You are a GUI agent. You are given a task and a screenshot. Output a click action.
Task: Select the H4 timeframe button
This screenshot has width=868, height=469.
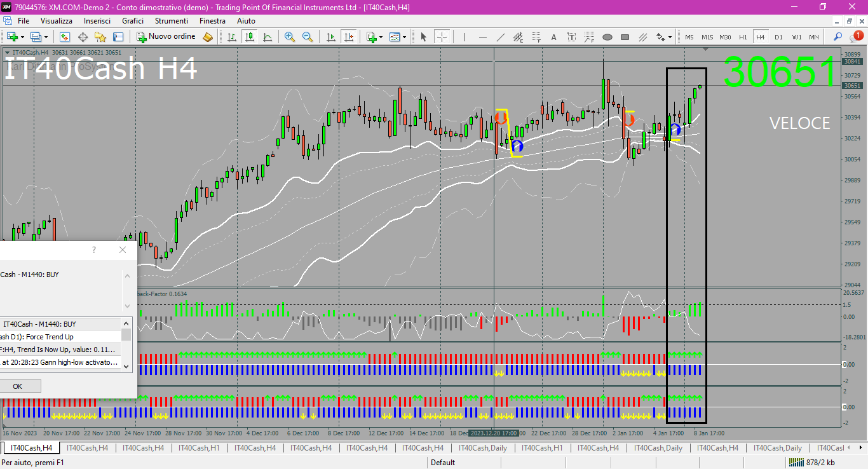coord(761,37)
